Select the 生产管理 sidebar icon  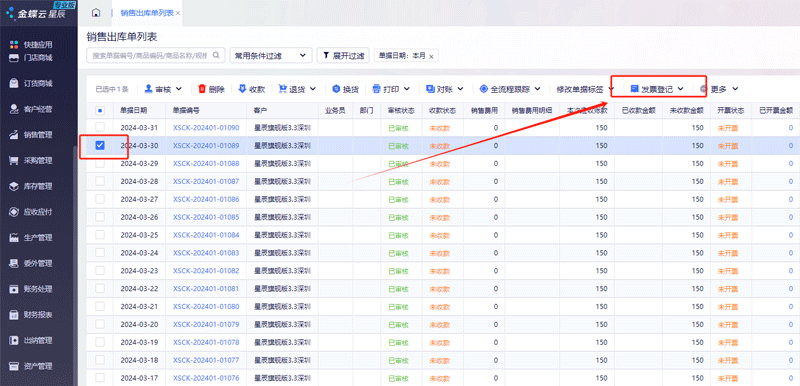15,238
